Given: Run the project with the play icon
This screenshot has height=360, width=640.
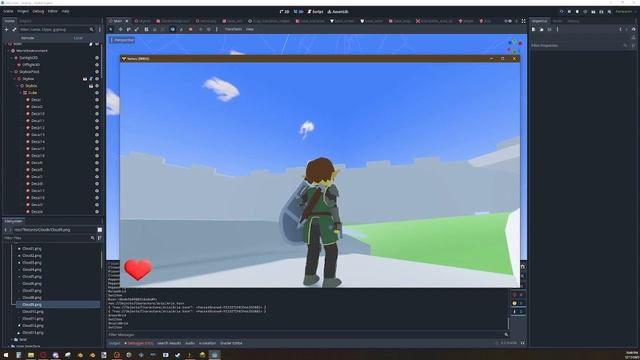Looking at the screenshot, I should pyautogui.click(x=561, y=12).
